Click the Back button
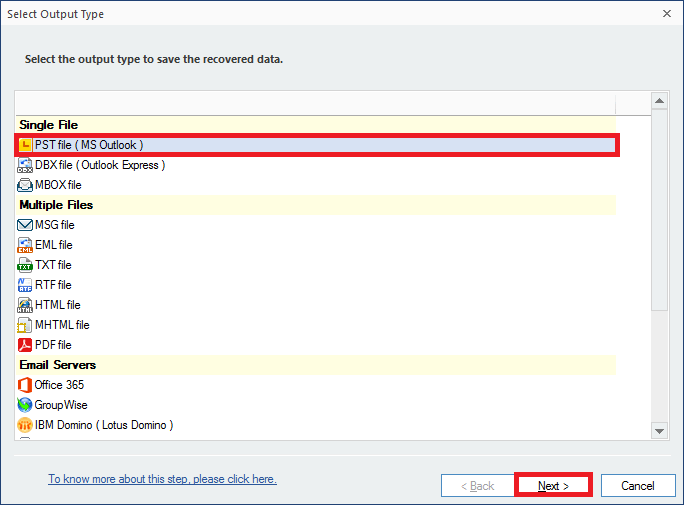684x505 pixels. pos(478,485)
